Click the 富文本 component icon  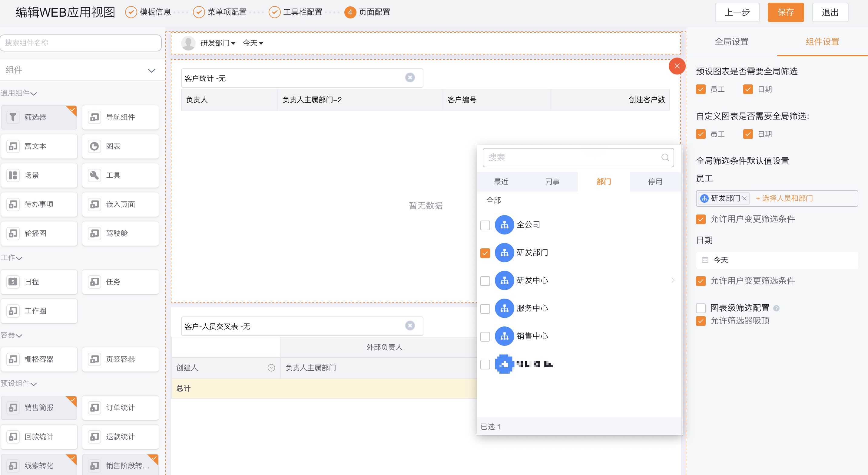[39, 146]
